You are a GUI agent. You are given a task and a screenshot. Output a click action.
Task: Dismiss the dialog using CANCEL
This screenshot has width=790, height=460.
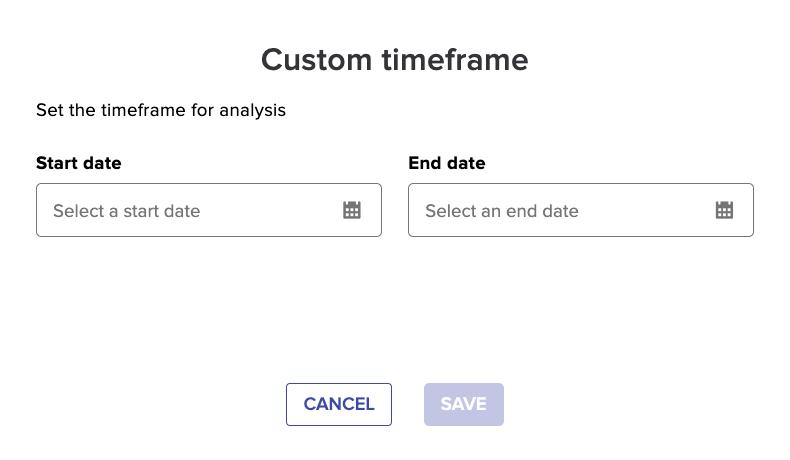[339, 404]
